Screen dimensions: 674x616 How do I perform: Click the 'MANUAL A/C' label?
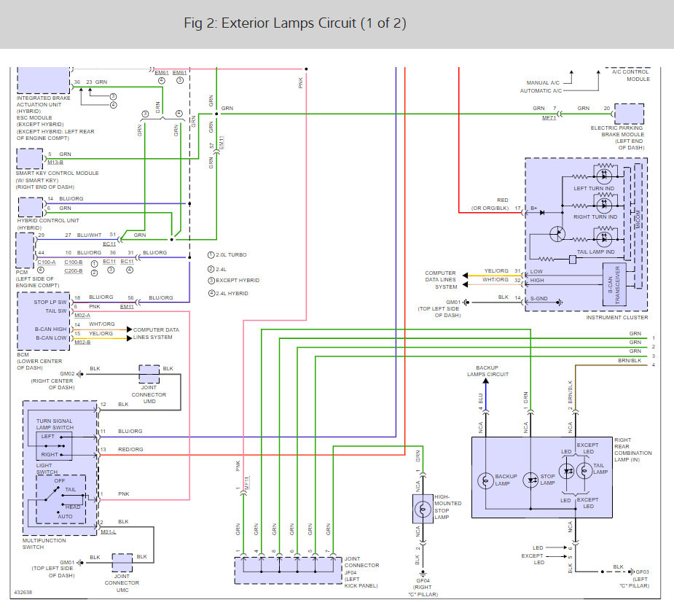click(x=543, y=82)
